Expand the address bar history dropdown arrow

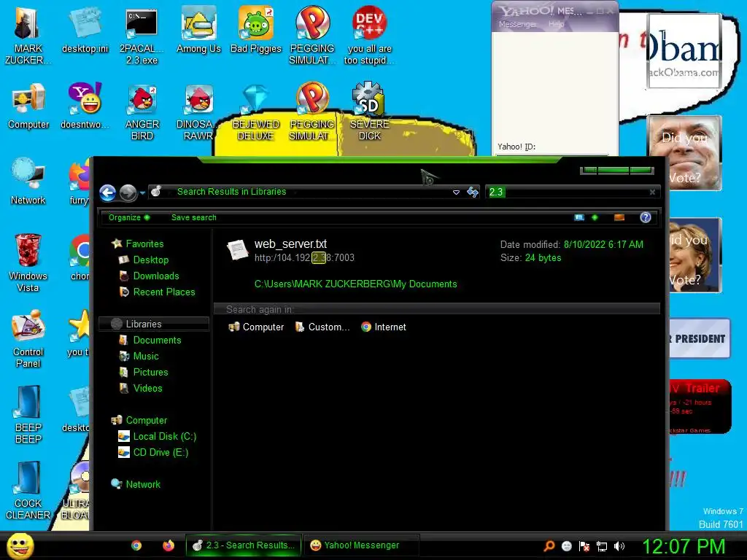pyautogui.click(x=456, y=192)
